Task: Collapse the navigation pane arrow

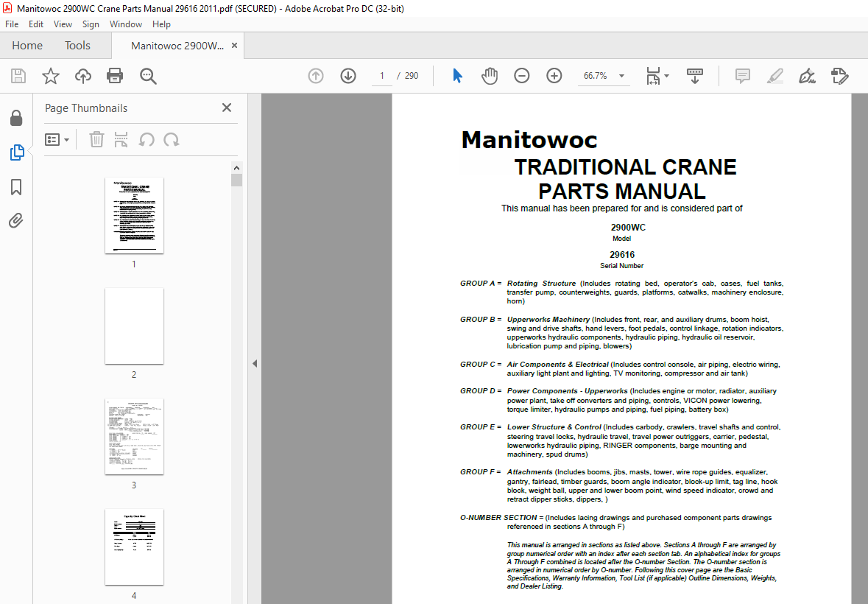Action: 255,364
